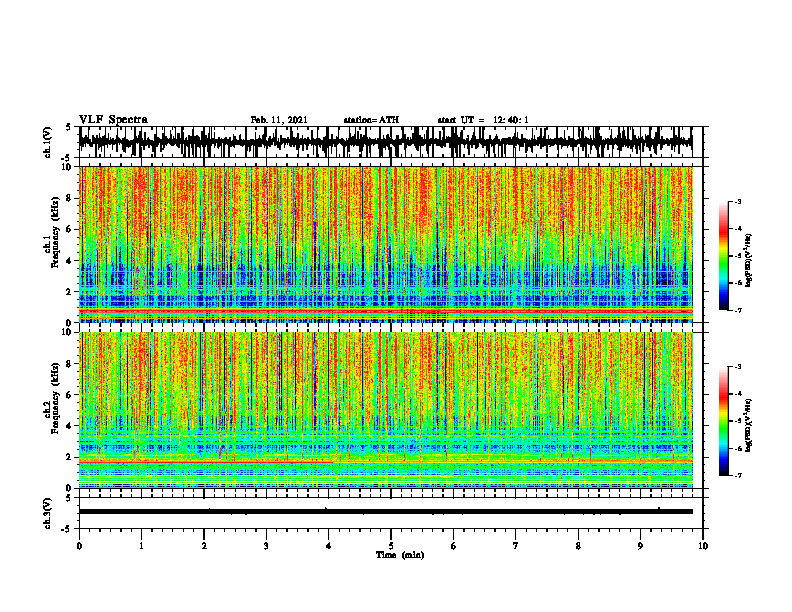Click the log(PSD) label beside ch.1 color bar
Screen dimensions: 792x612
point(749,261)
